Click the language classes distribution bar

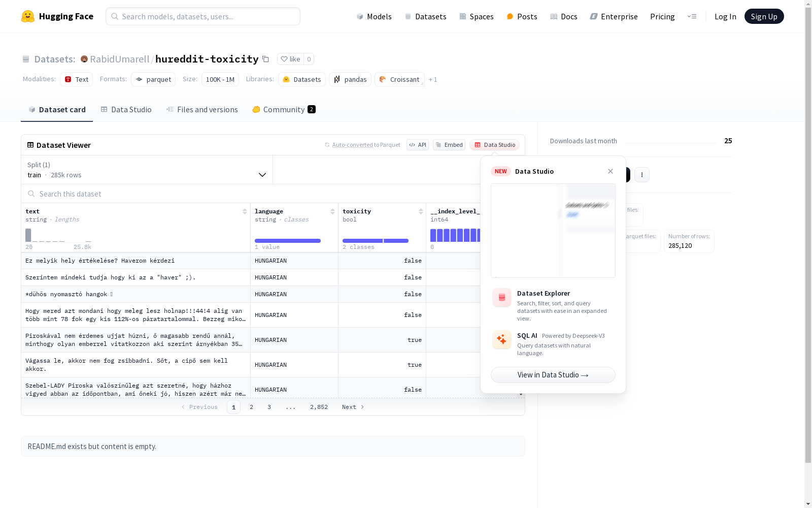(x=288, y=241)
